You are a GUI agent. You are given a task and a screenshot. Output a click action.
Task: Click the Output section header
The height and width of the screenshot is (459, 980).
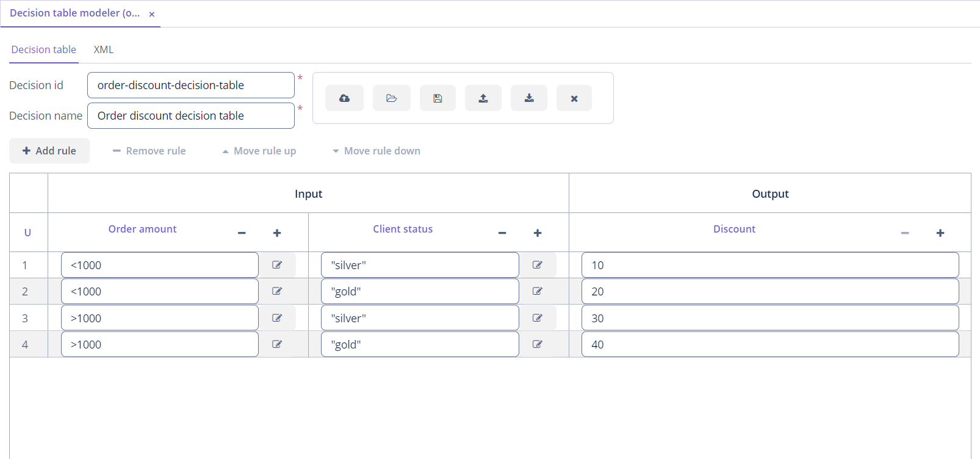[770, 193]
